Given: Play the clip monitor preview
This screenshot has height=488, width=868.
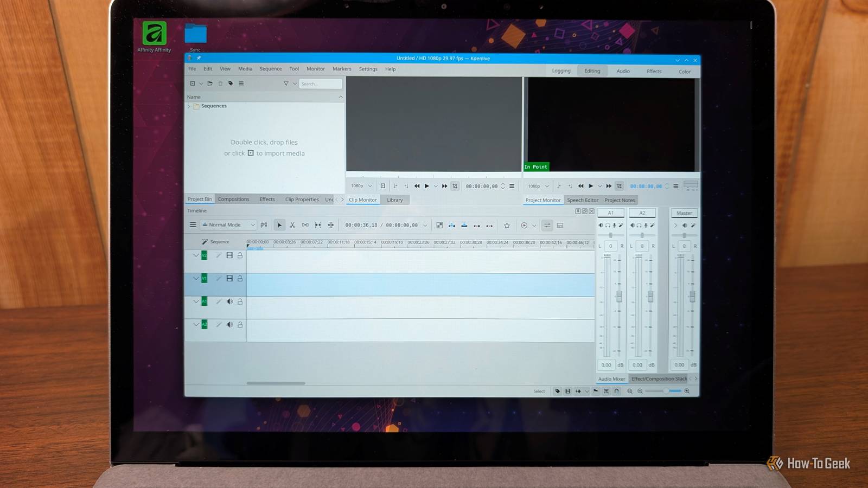Looking at the screenshot, I should point(427,186).
